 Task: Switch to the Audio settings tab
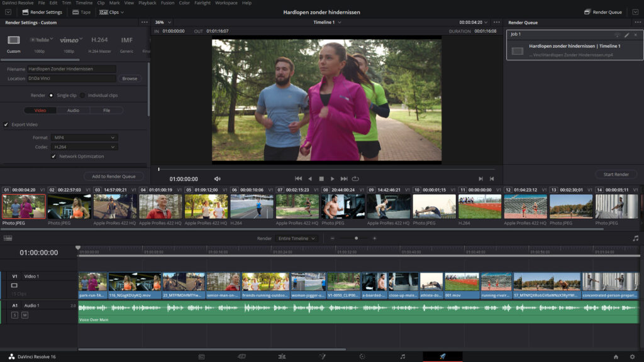73,111
